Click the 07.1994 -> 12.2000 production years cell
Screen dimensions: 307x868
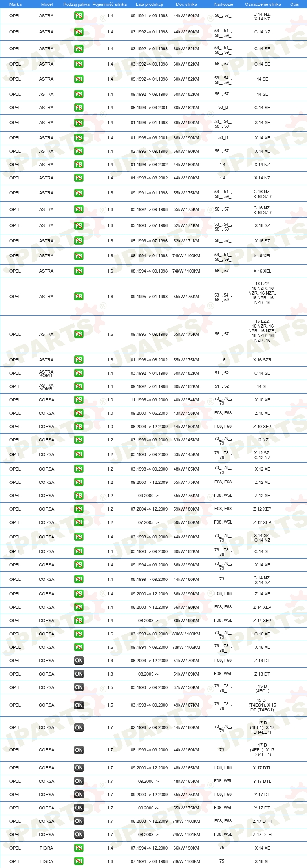pos(149,848)
